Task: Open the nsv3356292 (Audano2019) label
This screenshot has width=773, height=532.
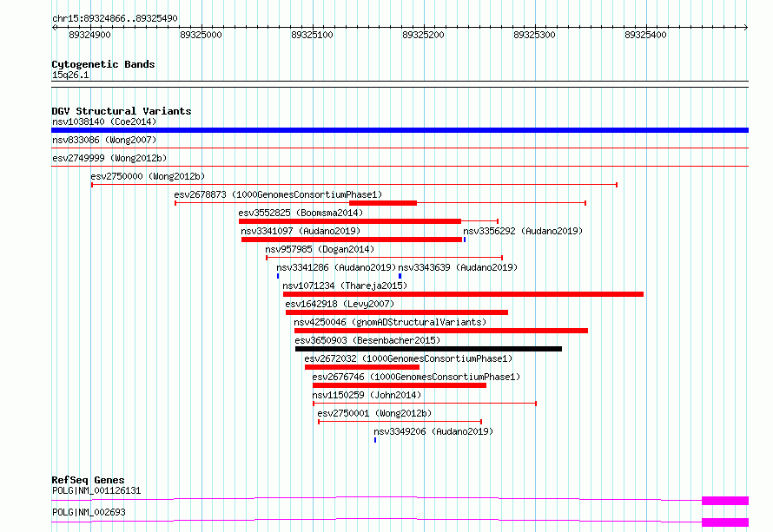Action: [523, 231]
